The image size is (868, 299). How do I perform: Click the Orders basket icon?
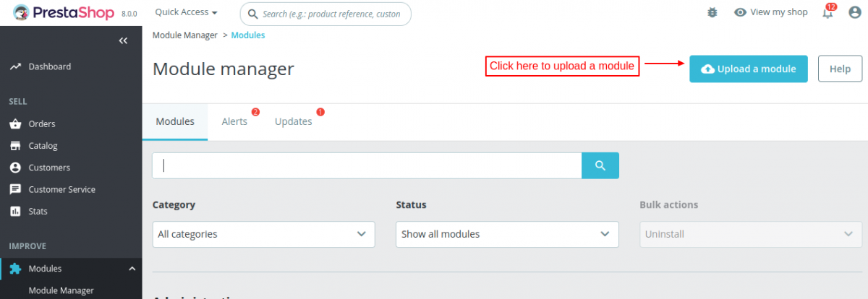click(15, 124)
